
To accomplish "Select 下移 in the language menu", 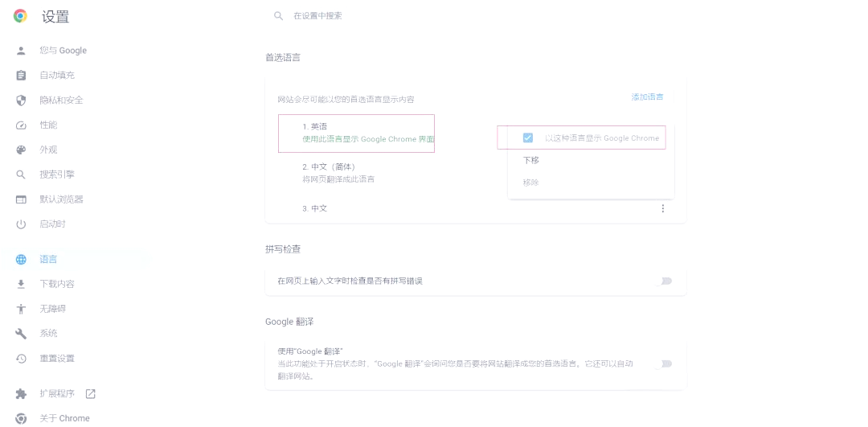I will pos(531,161).
